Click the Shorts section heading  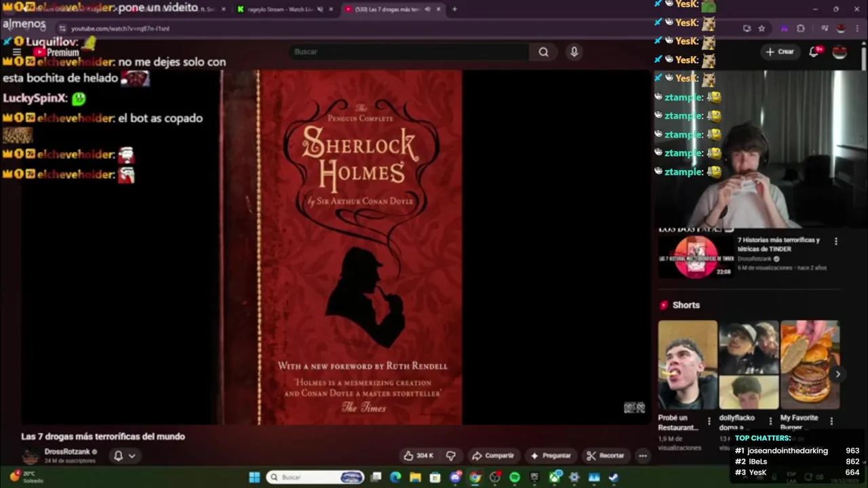pyautogui.click(x=686, y=305)
